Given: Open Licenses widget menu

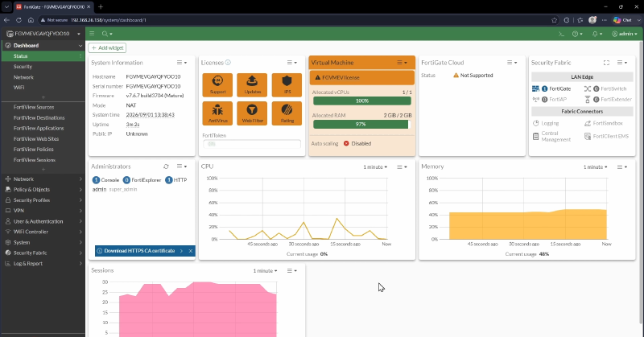Looking at the screenshot, I should click(x=291, y=63).
